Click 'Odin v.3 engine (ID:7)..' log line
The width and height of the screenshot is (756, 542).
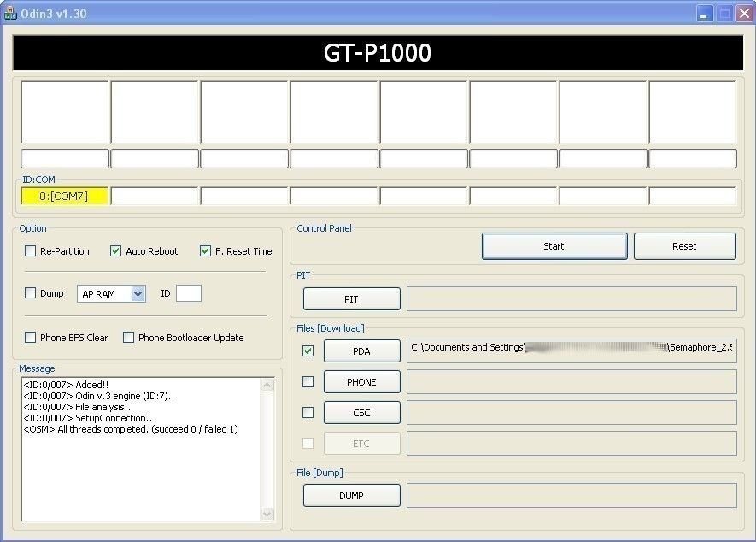pyautogui.click(x=99, y=396)
